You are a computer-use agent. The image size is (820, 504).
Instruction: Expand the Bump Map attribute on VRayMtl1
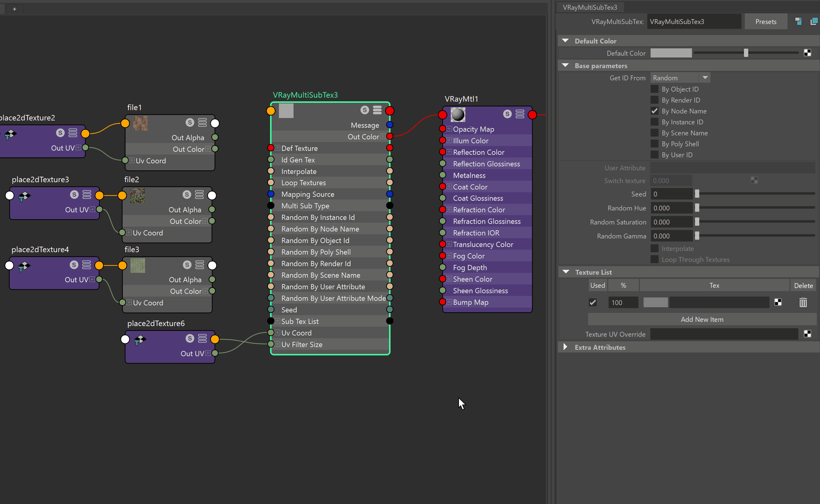[449, 302]
